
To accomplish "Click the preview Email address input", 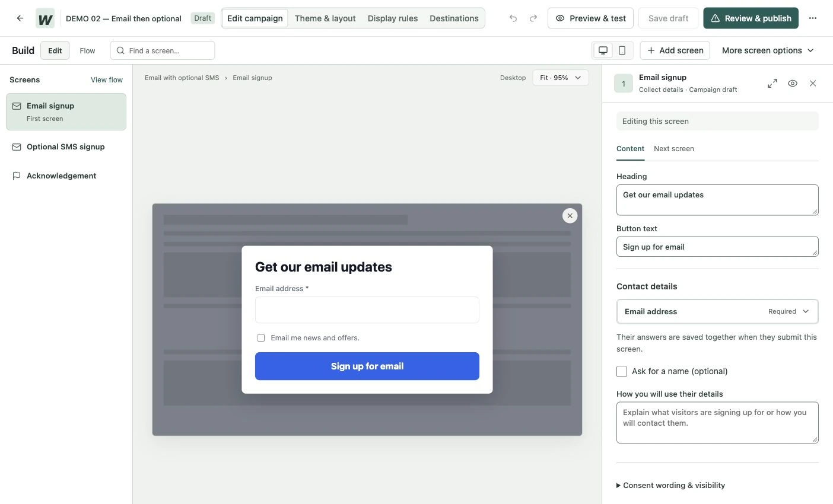I will point(367,310).
